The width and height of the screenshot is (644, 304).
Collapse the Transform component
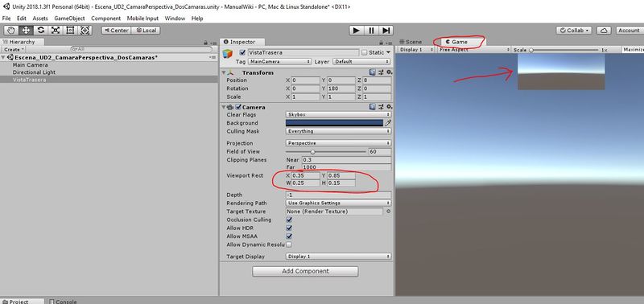(224, 72)
